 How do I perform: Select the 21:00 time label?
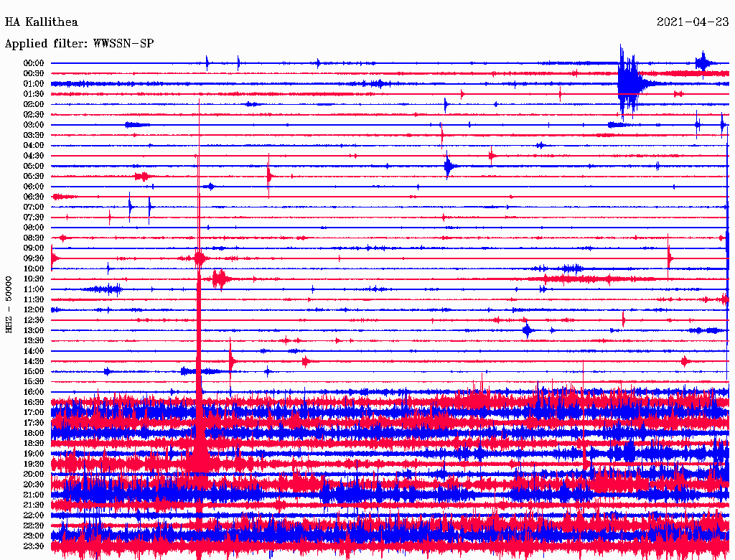tap(34, 495)
